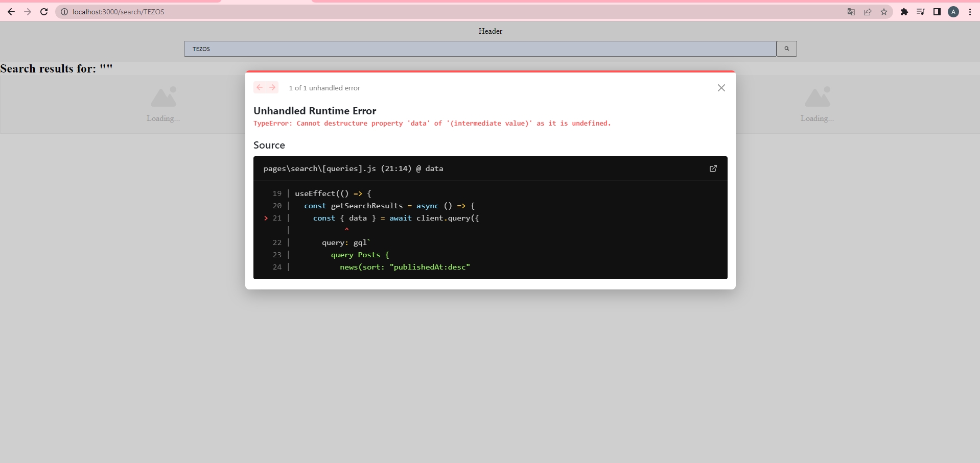Open the profile avatar 'A'
The height and width of the screenshot is (463, 980).
953,12
